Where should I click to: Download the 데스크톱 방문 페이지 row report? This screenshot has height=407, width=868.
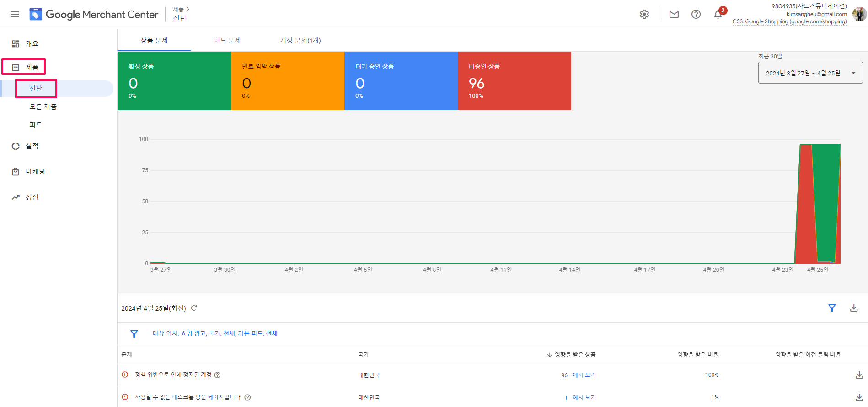tap(859, 397)
